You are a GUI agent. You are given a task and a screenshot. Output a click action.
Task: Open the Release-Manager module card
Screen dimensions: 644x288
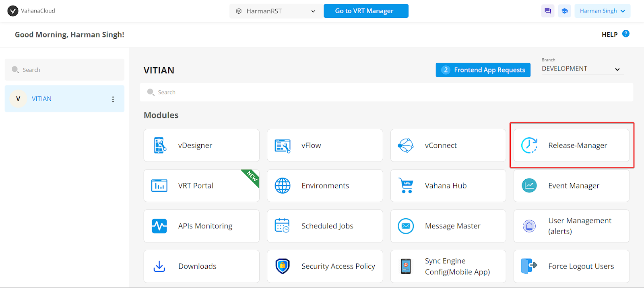tap(572, 145)
